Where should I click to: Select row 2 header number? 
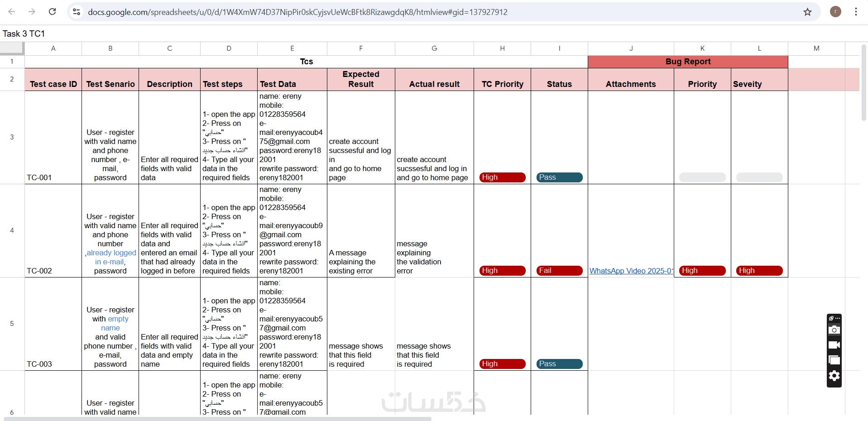[12, 79]
